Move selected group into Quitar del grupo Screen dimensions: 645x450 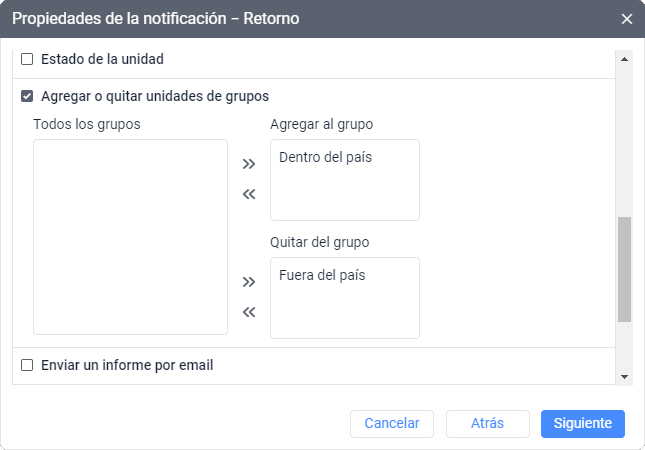point(249,282)
